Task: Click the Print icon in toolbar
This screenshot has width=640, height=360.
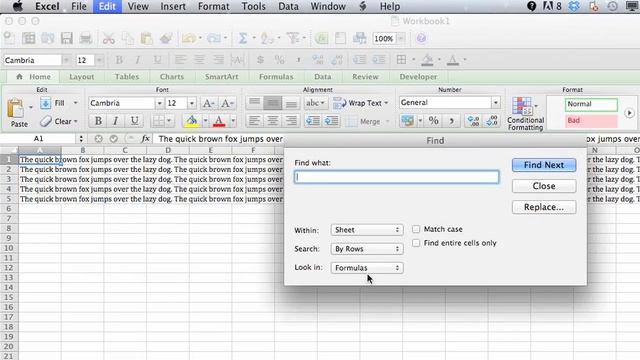Action: point(86,38)
